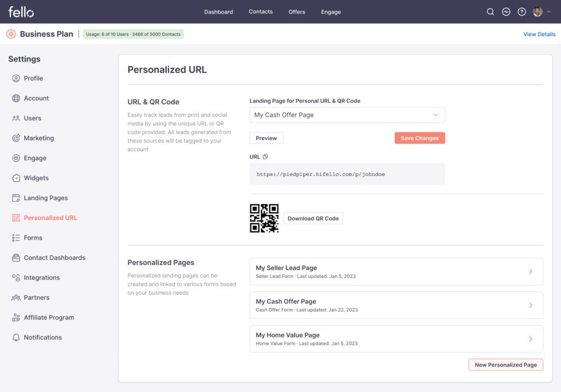
Task: Open My Home Value Page arrow
Action: tap(530, 339)
